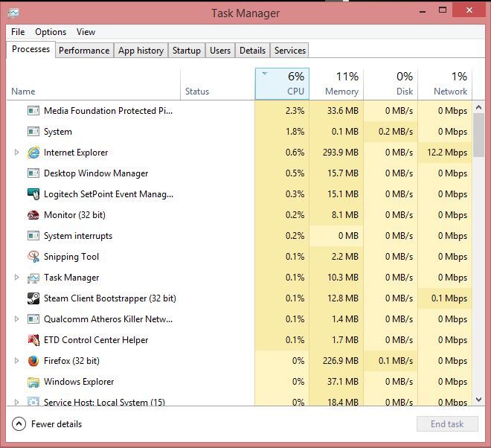Switch to the Details tab

(252, 51)
